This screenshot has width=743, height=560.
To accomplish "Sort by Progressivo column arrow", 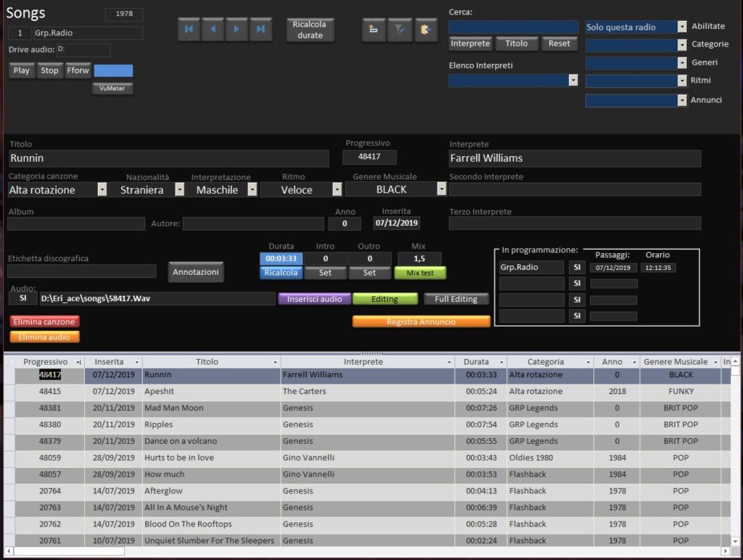I will [x=78, y=362].
